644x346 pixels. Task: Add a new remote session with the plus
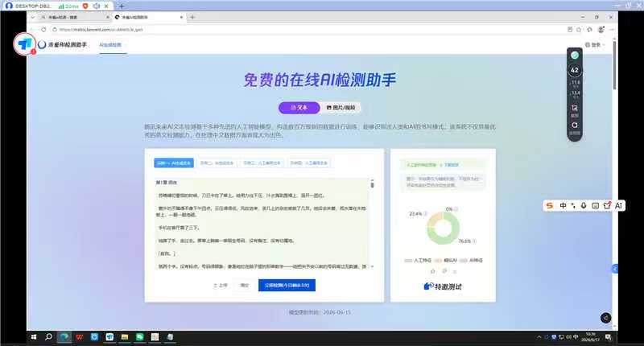[122, 6]
